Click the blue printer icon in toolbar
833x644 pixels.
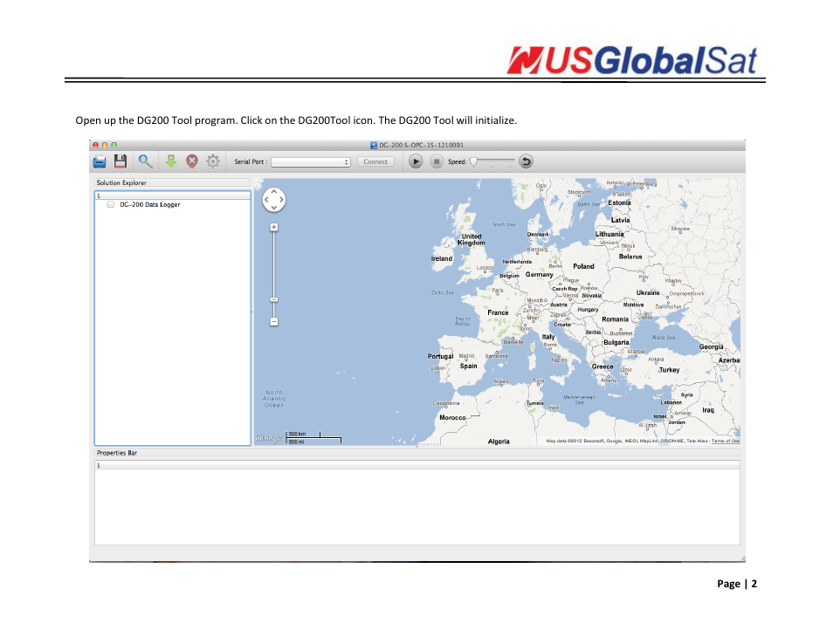100,162
